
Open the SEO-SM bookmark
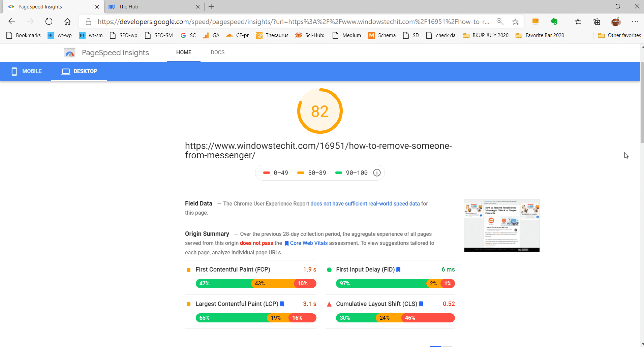(159, 35)
